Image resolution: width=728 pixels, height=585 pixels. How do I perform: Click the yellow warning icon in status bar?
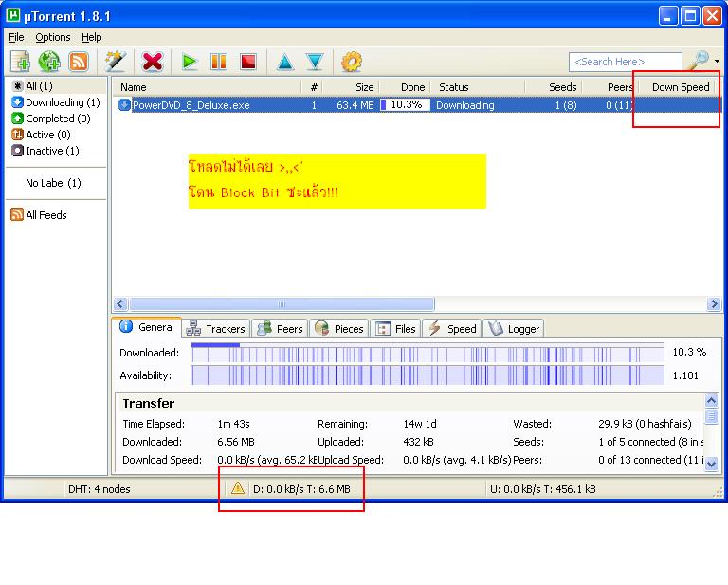[238, 488]
